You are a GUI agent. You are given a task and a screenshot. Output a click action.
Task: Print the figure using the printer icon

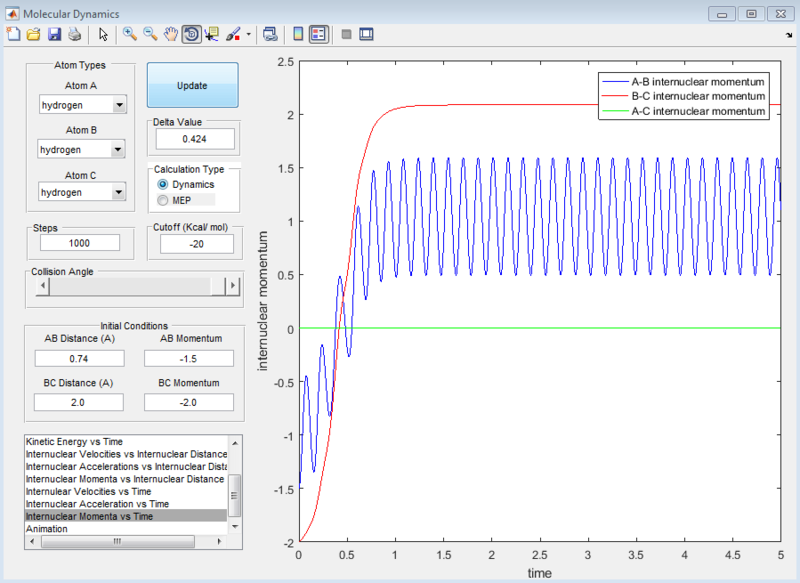tap(74, 34)
